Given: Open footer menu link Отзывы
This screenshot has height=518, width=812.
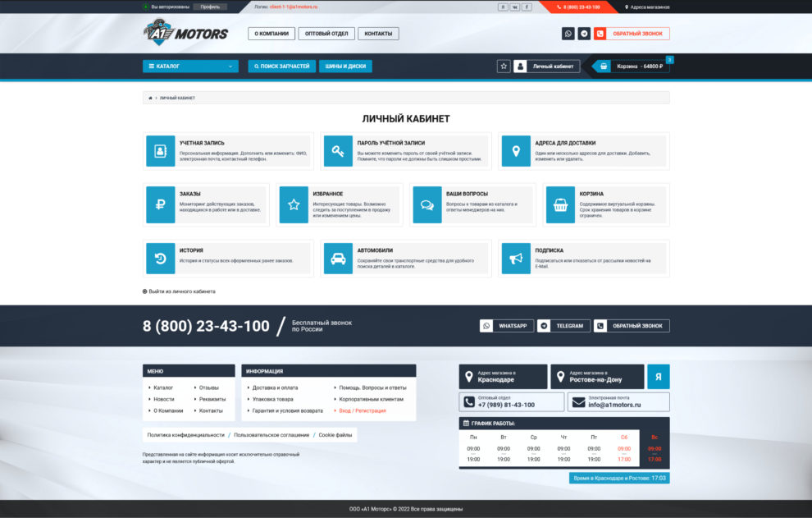Looking at the screenshot, I should tap(208, 387).
